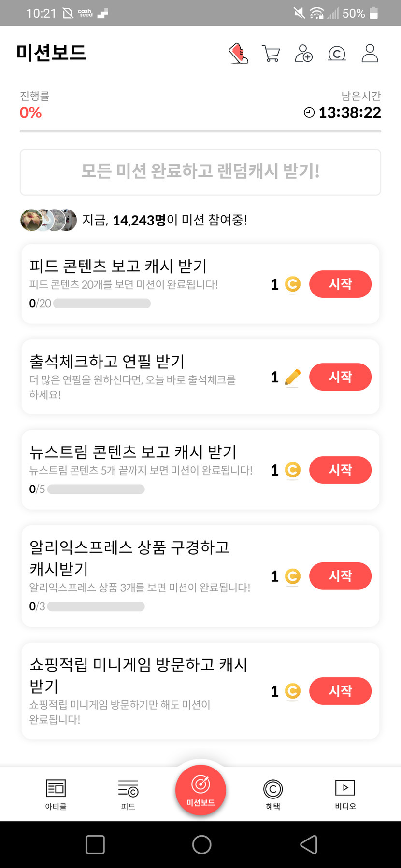Open the user profile icon
The height and width of the screenshot is (868, 401).
coord(370,53)
